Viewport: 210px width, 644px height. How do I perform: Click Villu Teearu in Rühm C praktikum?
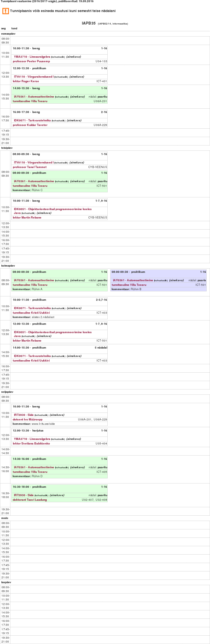click(x=30, y=186)
